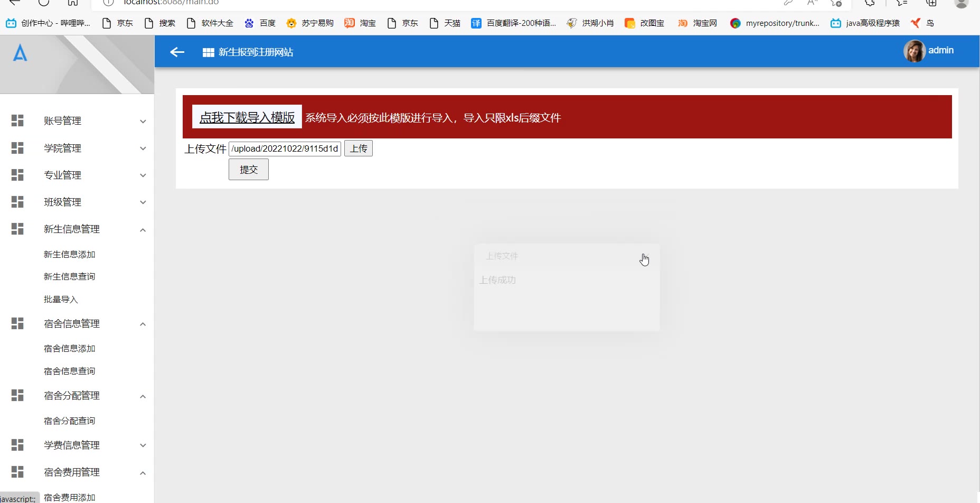Screen dimensions: 980x503
Task: Click the dashboard icon beside 宿舍费用管理
Action: point(17,472)
